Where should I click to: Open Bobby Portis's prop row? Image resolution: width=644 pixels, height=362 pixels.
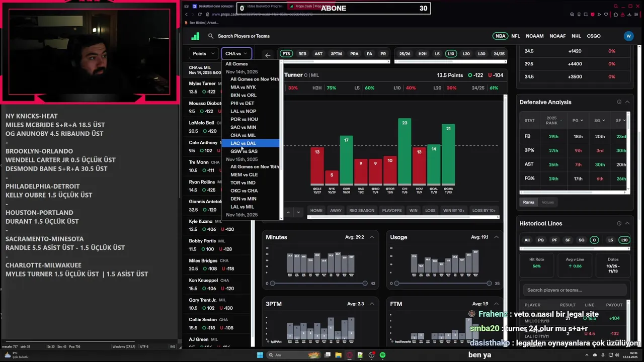[x=218, y=245]
